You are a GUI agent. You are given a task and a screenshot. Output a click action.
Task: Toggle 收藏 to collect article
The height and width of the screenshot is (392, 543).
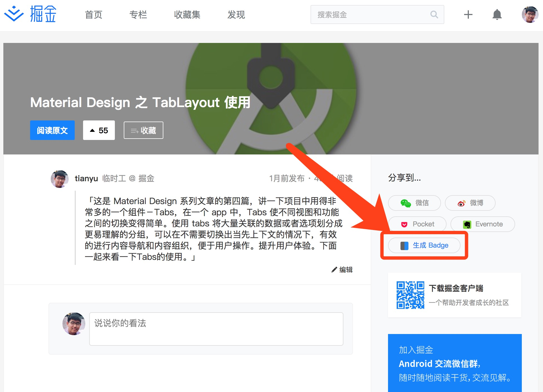(x=143, y=130)
